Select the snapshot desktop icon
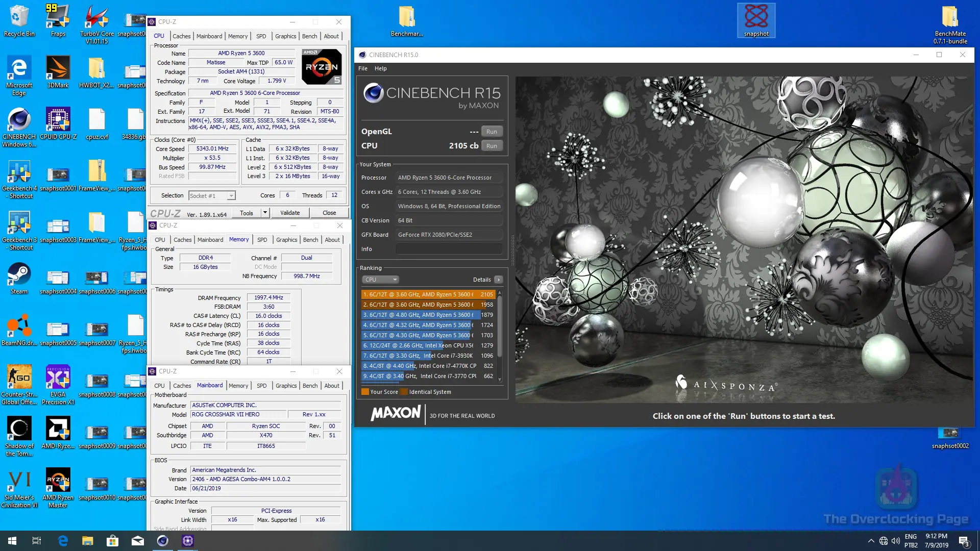The height and width of the screenshot is (551, 980). (x=756, y=20)
